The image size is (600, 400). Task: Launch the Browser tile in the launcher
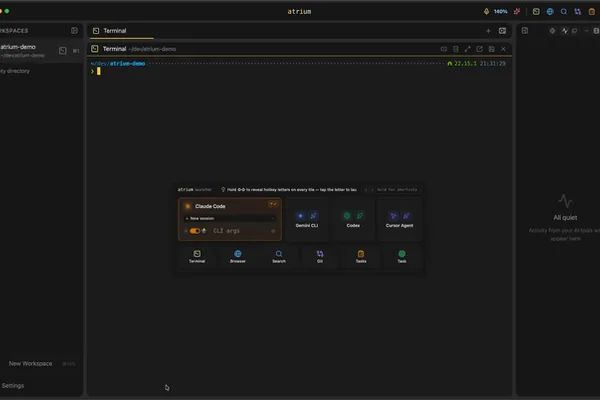tap(238, 256)
